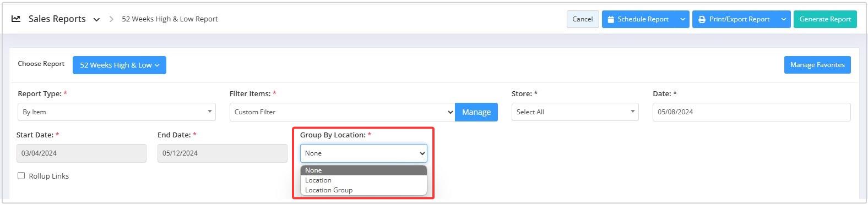
Task: Open the Store Select All dropdown
Action: coord(575,112)
